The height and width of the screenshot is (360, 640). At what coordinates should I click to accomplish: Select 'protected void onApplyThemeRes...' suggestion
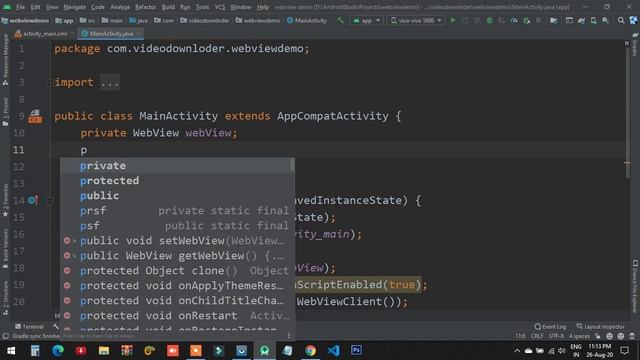176,286
